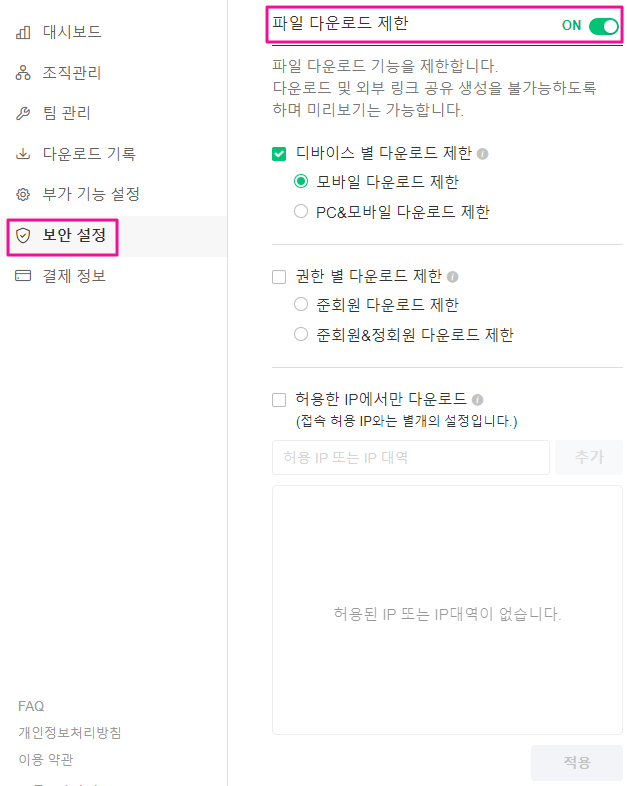Click the additional features gear icon

(23, 194)
